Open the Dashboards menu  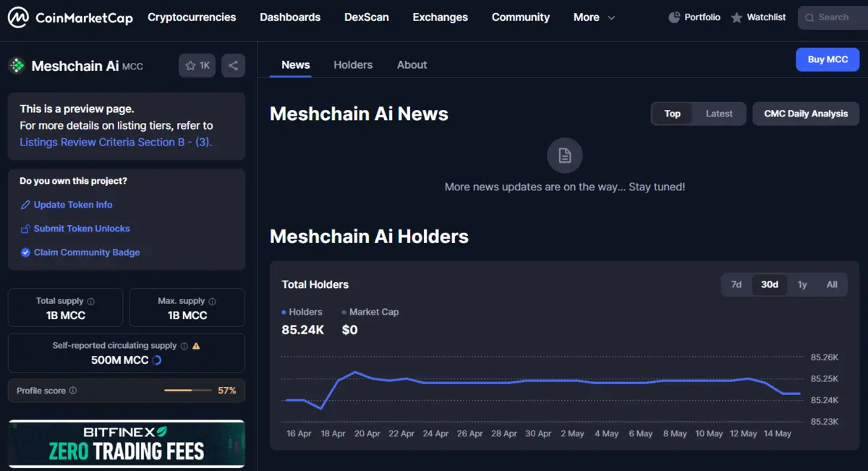(290, 17)
